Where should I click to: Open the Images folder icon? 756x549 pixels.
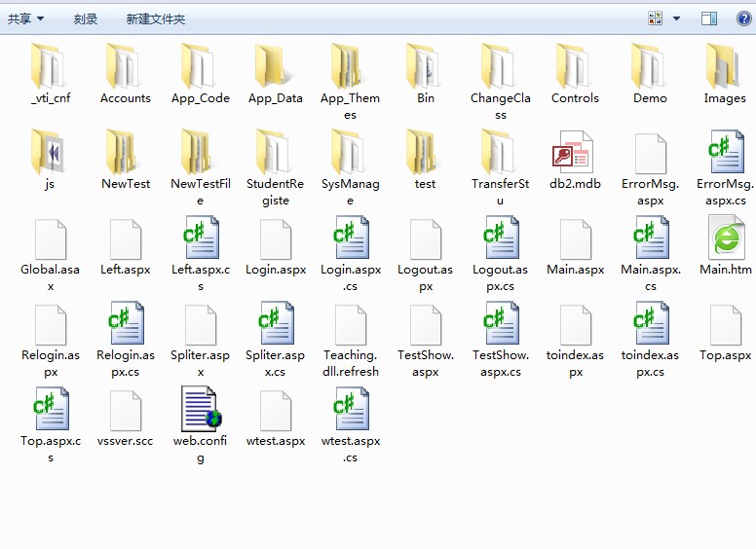pos(725,66)
